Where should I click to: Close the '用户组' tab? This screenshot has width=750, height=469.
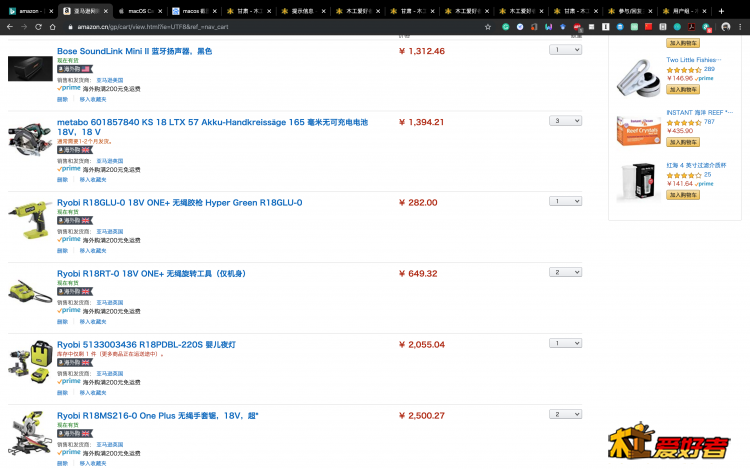[x=703, y=11]
